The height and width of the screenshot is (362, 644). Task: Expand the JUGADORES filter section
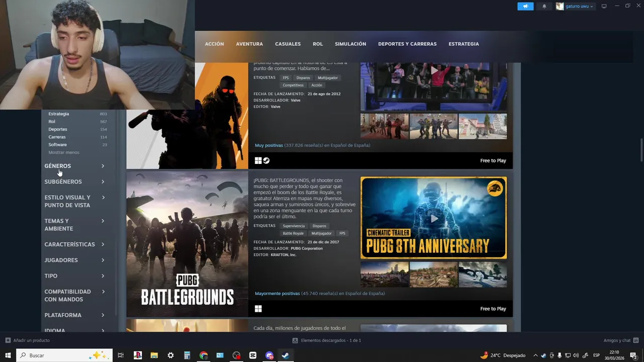pyautogui.click(x=74, y=260)
